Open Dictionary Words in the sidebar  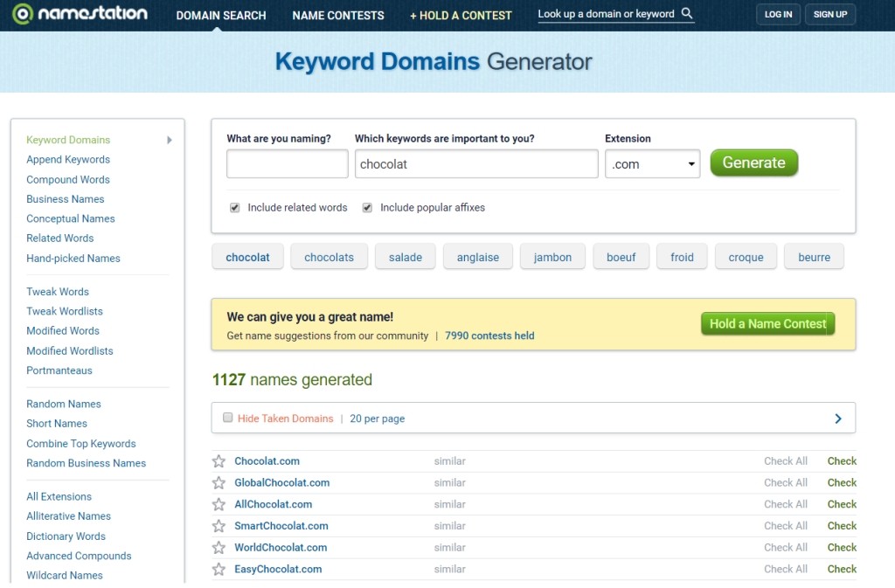[x=66, y=536]
